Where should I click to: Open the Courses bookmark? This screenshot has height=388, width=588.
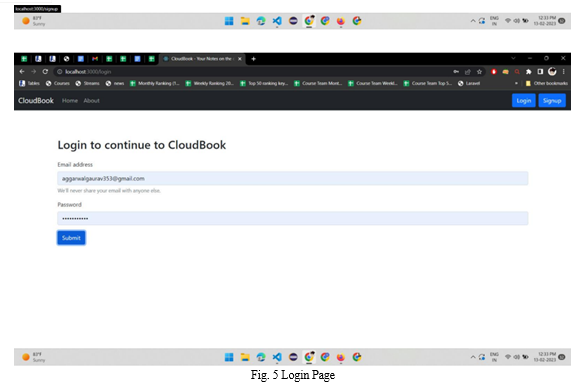click(x=58, y=83)
